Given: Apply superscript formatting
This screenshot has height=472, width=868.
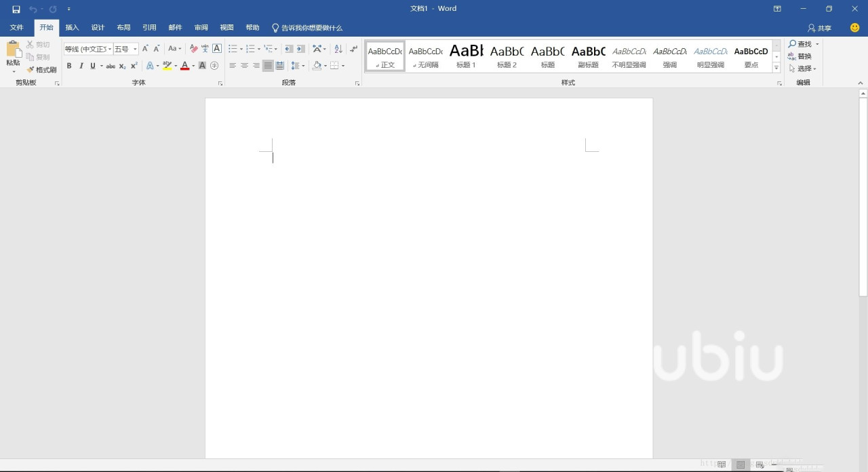Looking at the screenshot, I should 134,66.
